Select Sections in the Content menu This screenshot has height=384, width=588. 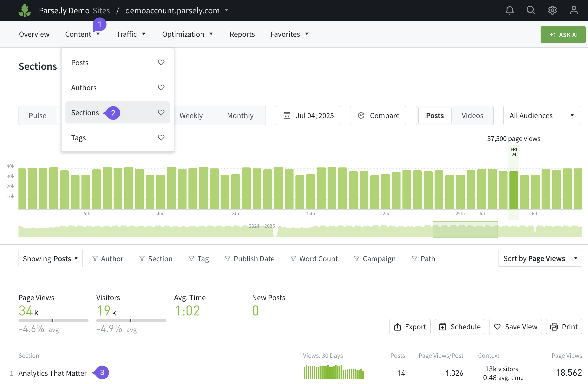85,113
